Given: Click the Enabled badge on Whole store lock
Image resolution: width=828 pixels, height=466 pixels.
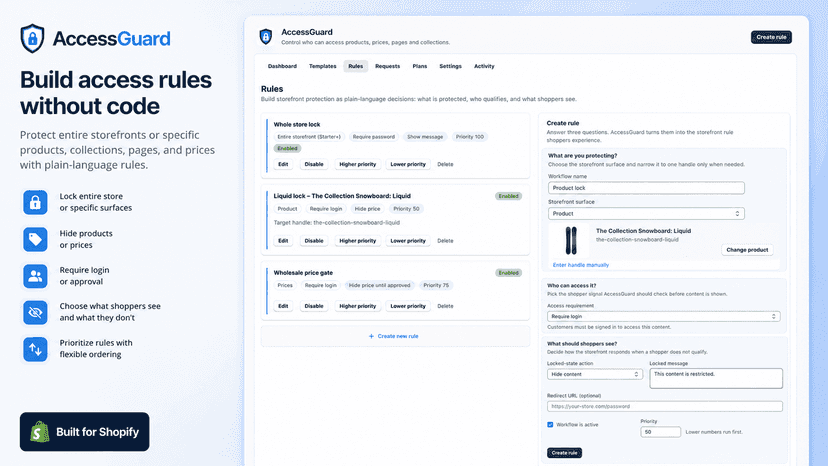Looking at the screenshot, I should [287, 148].
